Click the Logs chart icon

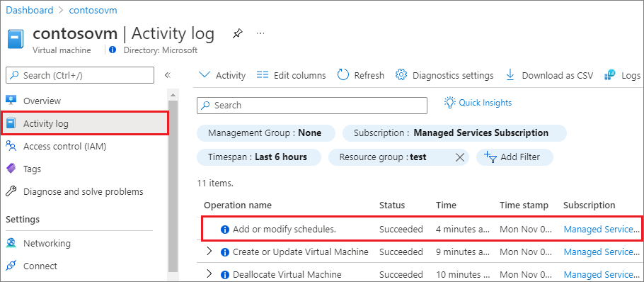pyautogui.click(x=610, y=75)
